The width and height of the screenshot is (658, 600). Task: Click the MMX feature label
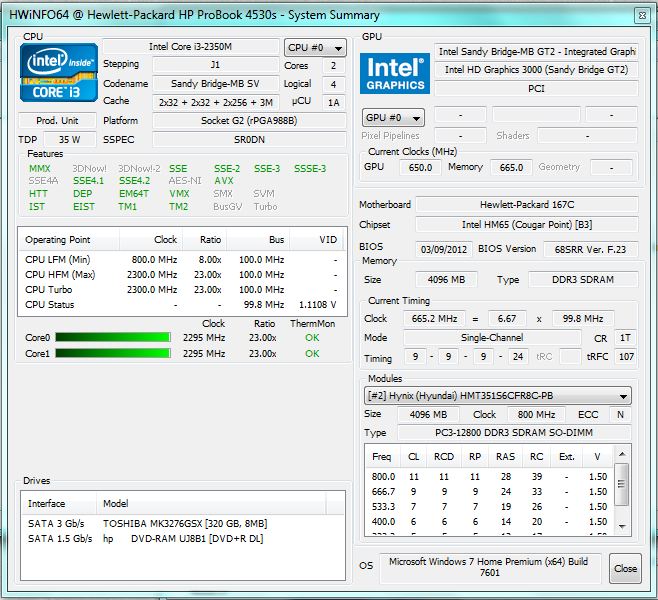(39, 169)
